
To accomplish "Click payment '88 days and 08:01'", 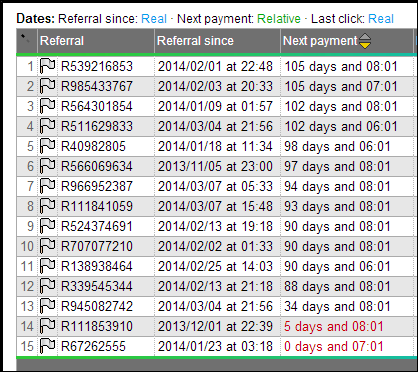I will pyautogui.click(x=337, y=286).
